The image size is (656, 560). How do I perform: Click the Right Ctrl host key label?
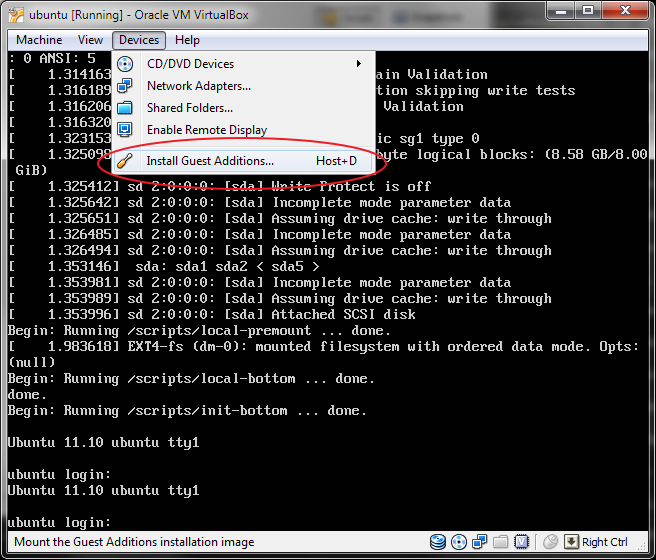pyautogui.click(x=605, y=542)
